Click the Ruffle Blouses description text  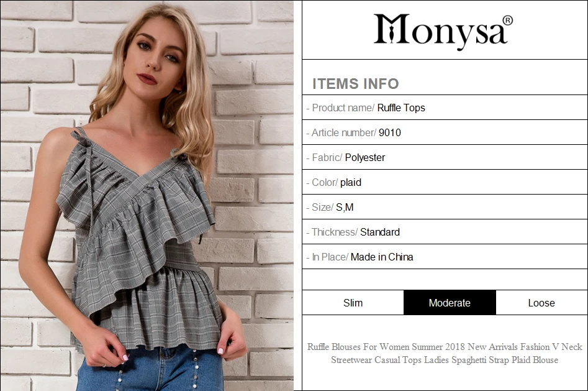point(445,353)
